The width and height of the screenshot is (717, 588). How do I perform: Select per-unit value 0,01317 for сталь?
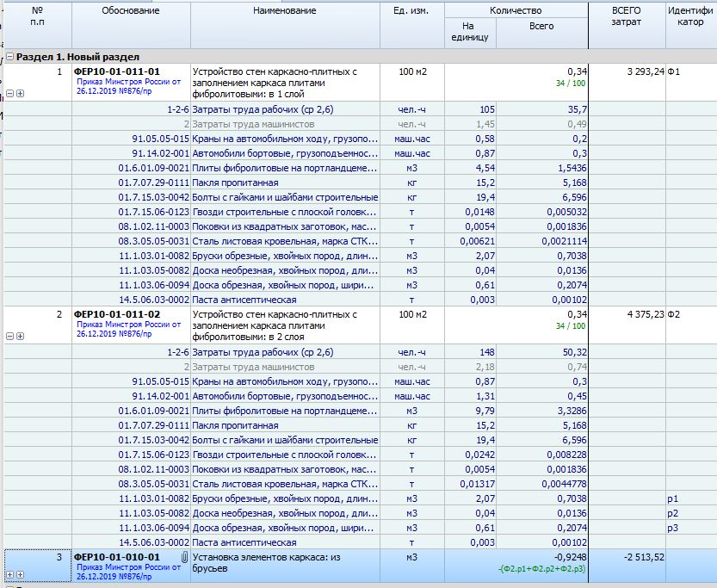pos(478,484)
